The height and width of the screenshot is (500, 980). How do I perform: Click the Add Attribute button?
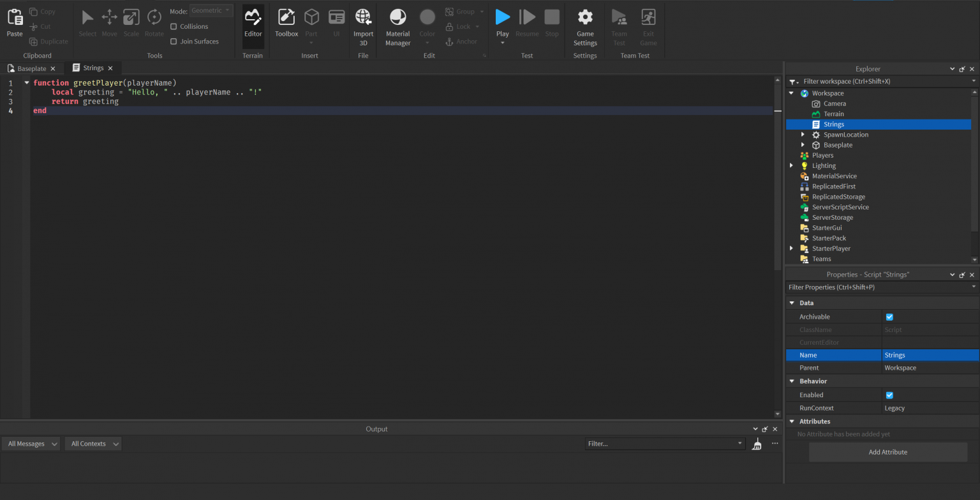coord(887,451)
